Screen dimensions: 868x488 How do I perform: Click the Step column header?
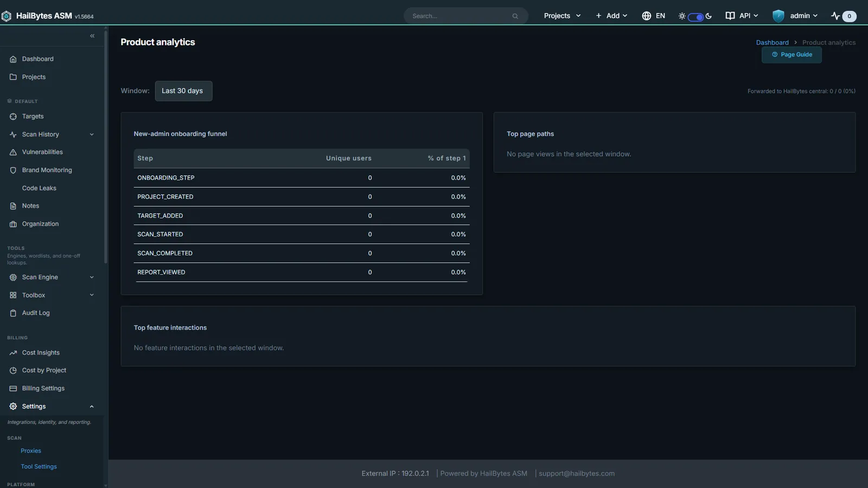[x=145, y=158]
